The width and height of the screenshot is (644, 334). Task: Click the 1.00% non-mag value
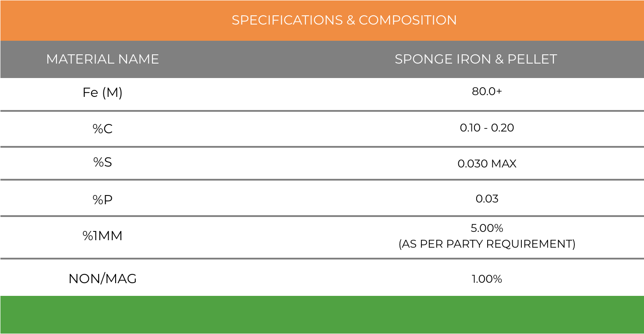click(487, 279)
